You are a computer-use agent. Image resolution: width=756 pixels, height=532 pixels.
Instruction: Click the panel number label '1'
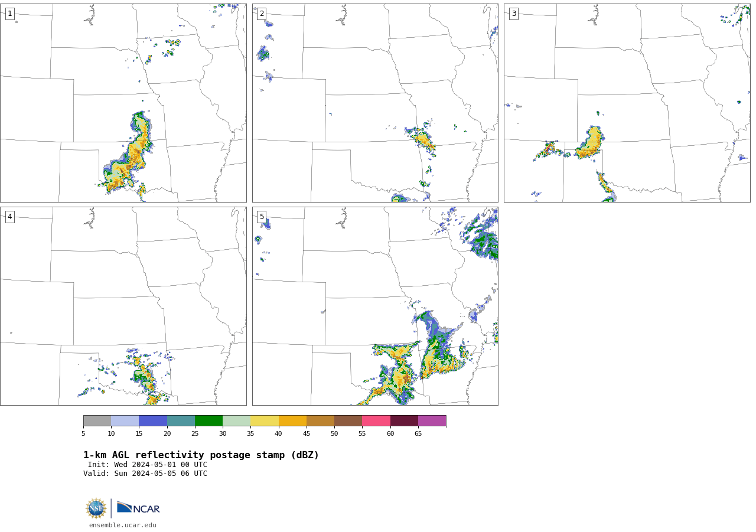(x=9, y=14)
